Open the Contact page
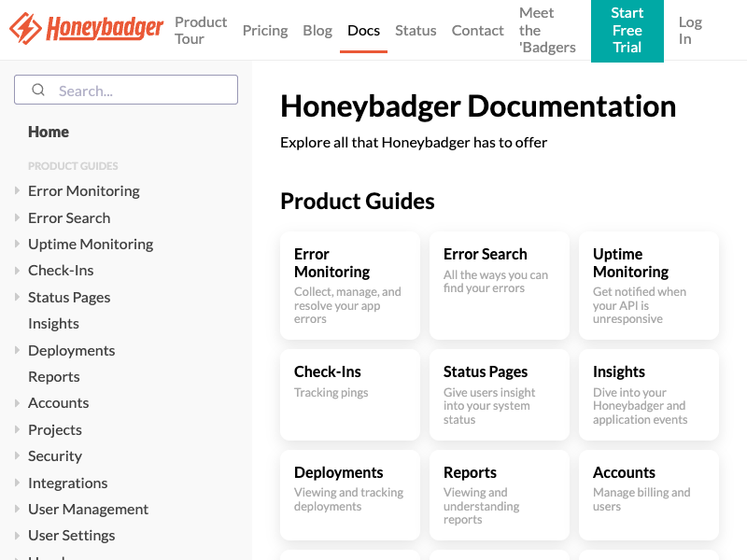 [477, 31]
